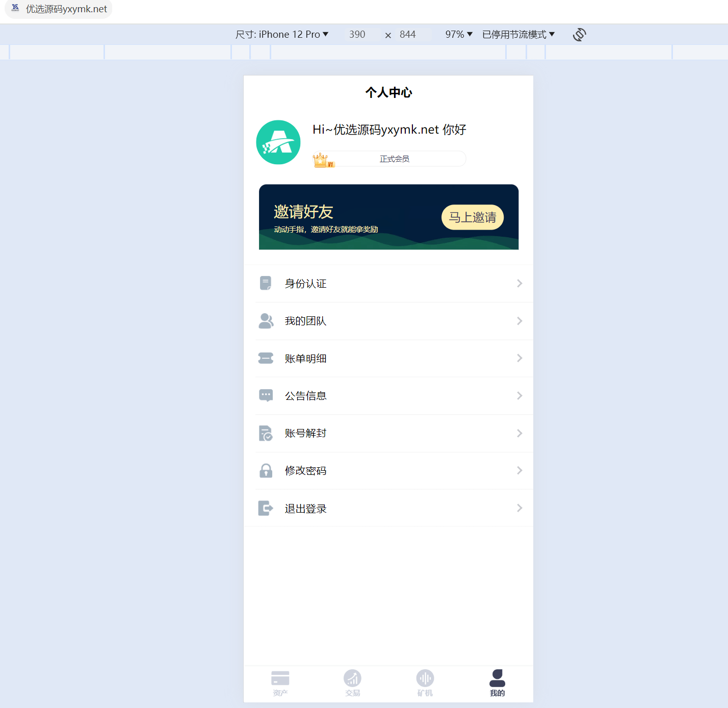
Task: Open the 身份认证 row chevron
Action: (x=519, y=283)
